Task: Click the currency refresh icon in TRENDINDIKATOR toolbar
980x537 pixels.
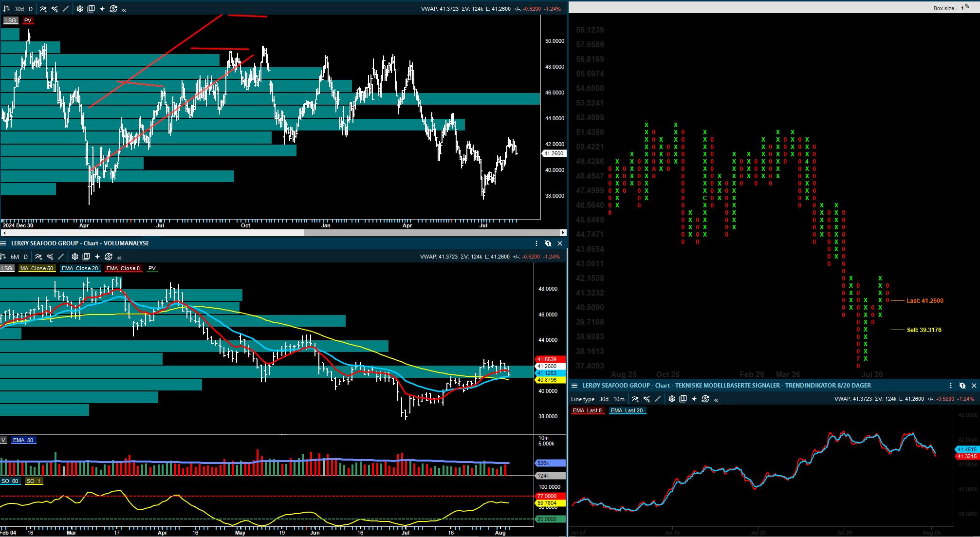Action: (x=705, y=399)
